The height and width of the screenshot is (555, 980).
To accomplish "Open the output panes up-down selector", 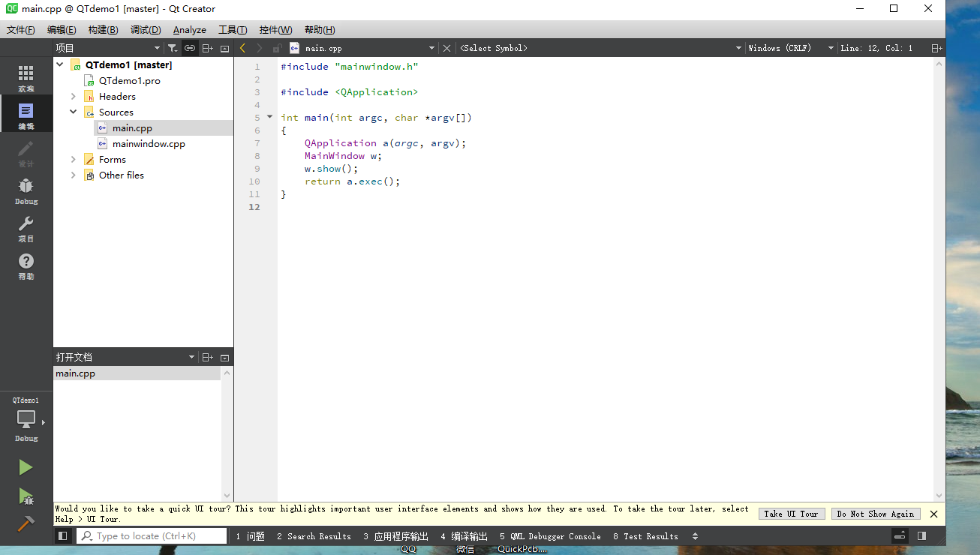I will [x=695, y=536].
